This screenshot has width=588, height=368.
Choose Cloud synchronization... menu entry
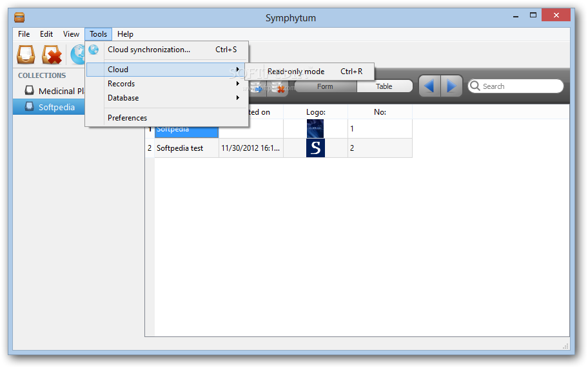[x=167, y=50]
